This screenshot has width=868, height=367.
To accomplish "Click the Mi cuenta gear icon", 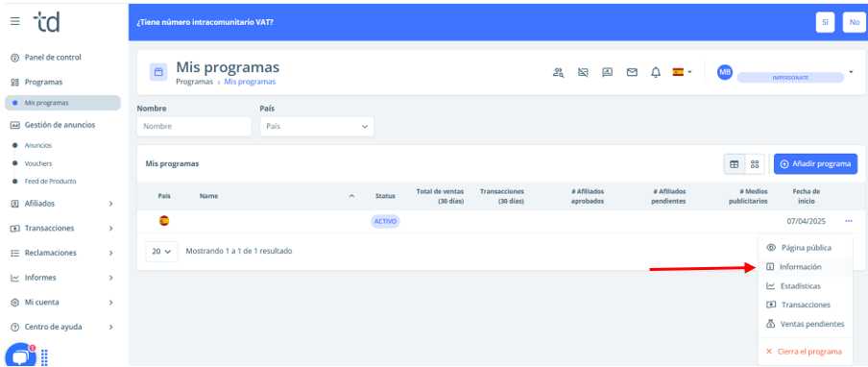I will [x=15, y=303].
